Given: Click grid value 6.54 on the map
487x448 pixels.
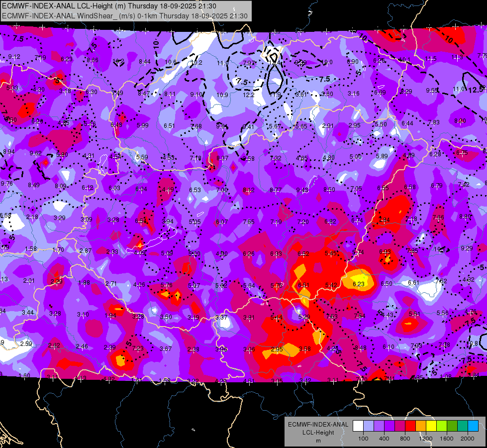Looking at the screenshot, I should pyautogui.click(x=141, y=221).
